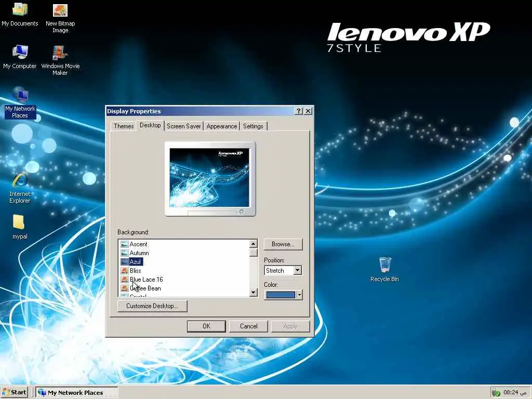Click the Autumn wallpaper file icon

125,253
